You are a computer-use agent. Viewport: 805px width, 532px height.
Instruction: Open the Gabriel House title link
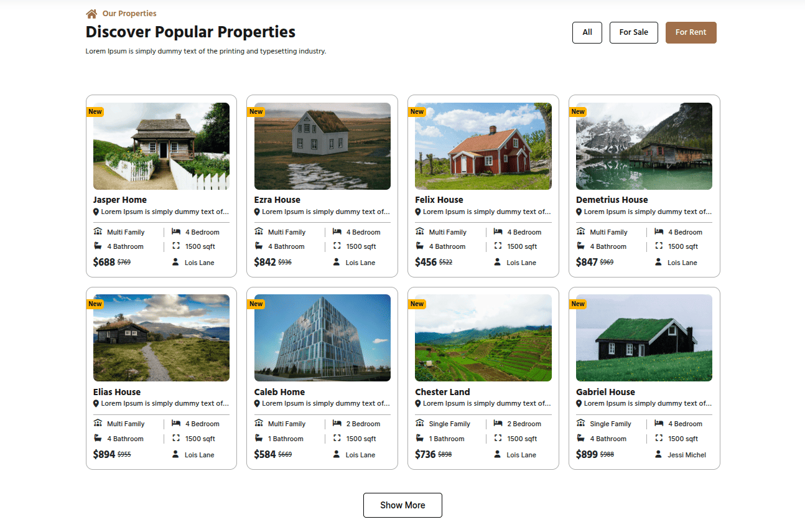click(x=605, y=392)
